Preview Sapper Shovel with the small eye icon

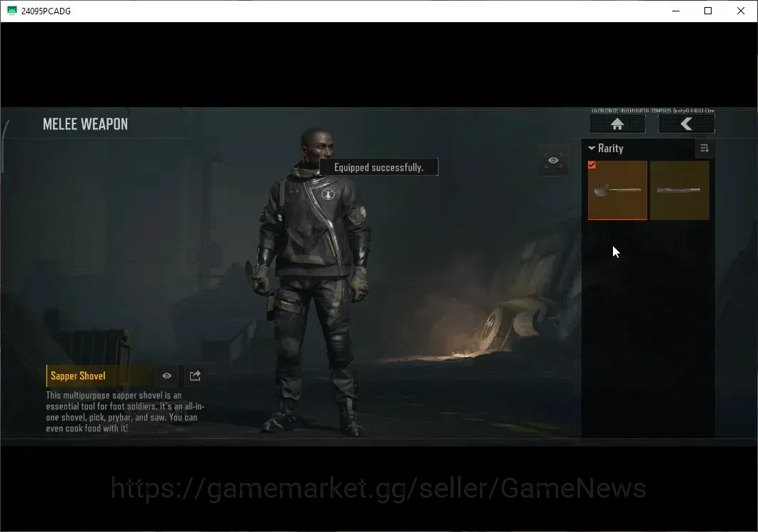click(x=166, y=376)
